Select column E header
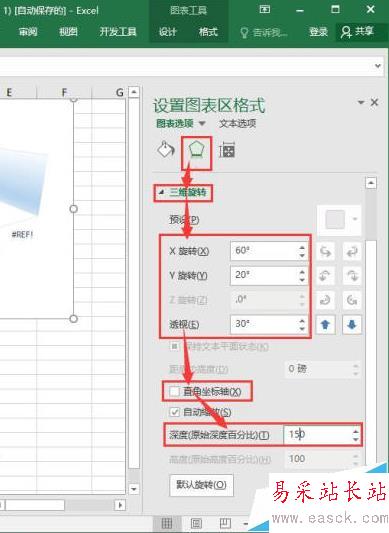Image resolution: width=389 pixels, height=533 pixels. pyautogui.click(x=9, y=92)
